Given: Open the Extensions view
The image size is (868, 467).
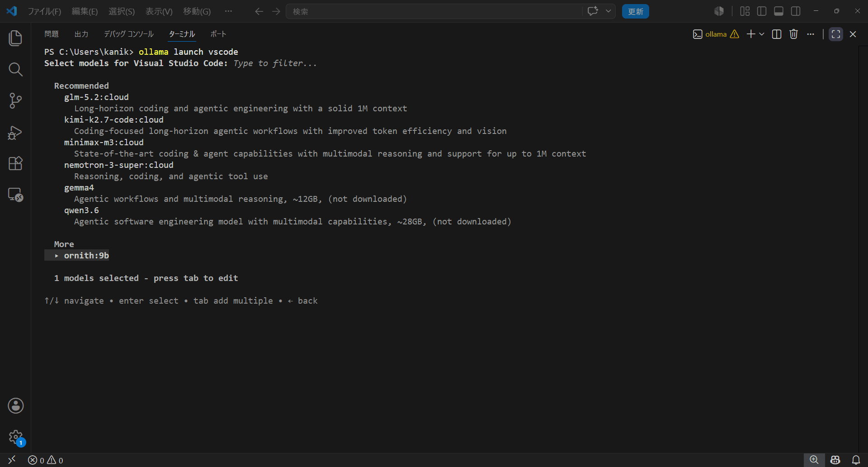Looking at the screenshot, I should coord(15,163).
